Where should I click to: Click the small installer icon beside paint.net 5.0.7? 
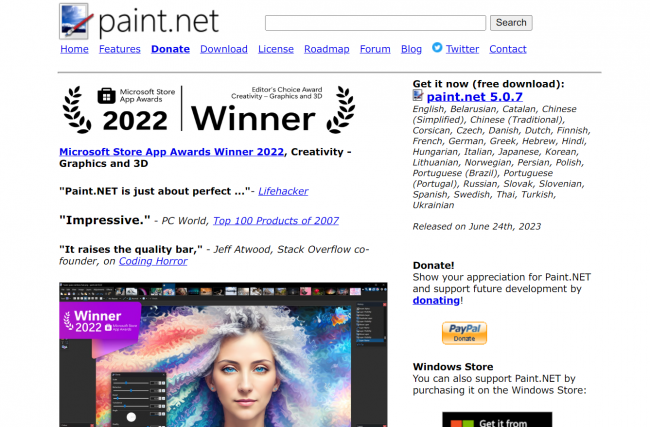418,95
